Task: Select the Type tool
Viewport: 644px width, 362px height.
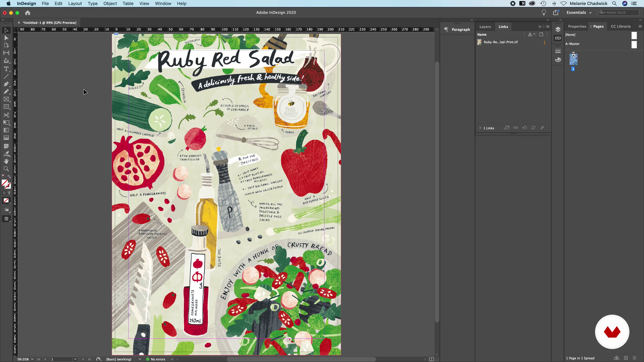Action: (6, 69)
